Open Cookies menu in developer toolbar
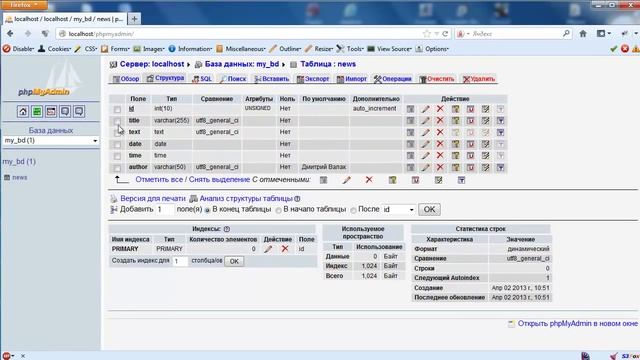640x360 pixels. coord(55,49)
